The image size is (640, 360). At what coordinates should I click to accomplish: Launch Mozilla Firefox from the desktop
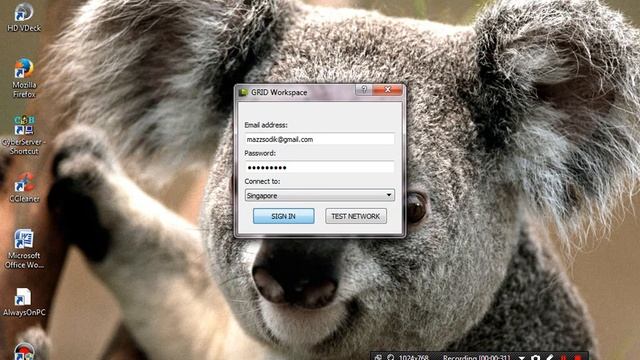[24, 78]
